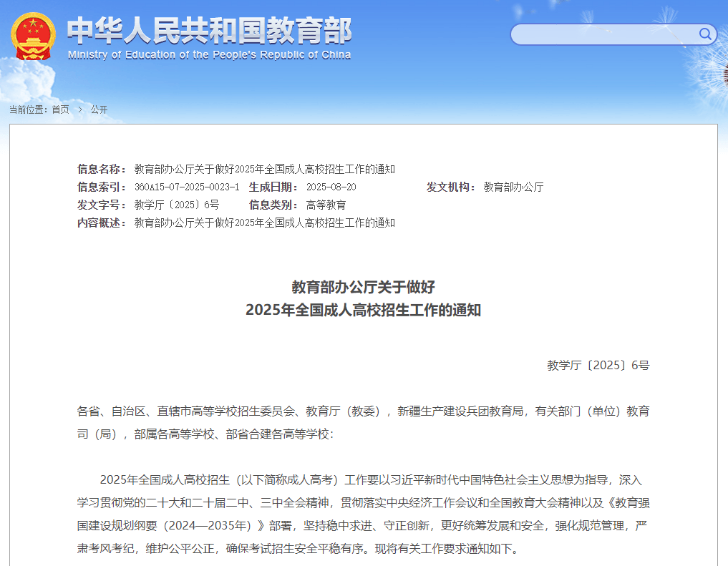
Task: Click the 信息索引 label
Action: 102,187
